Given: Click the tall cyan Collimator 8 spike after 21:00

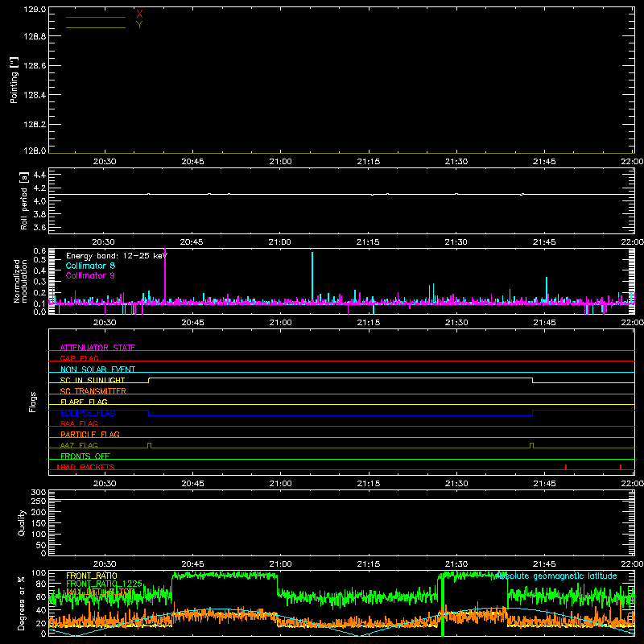Looking at the screenshot, I should tap(312, 277).
